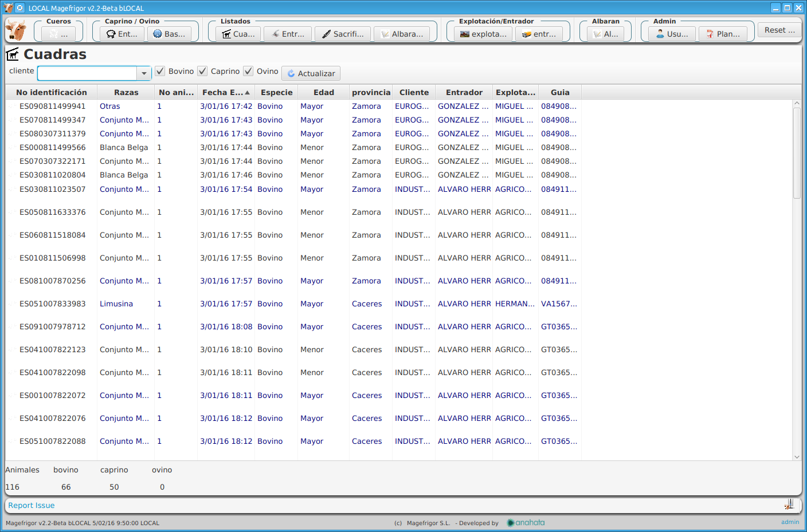Sort by the 'No identificación' column header
This screenshot has height=532, width=807.
pyautogui.click(x=52, y=92)
